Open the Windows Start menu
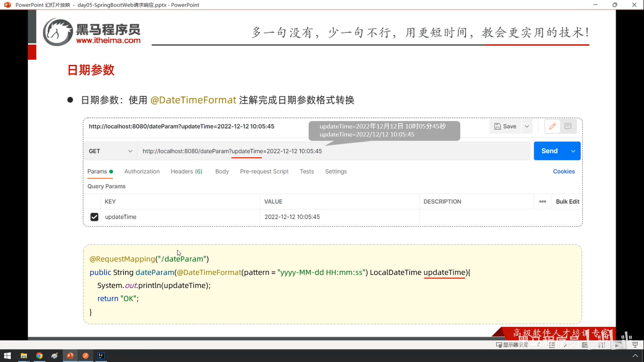The image size is (644, 362). tap(7, 356)
